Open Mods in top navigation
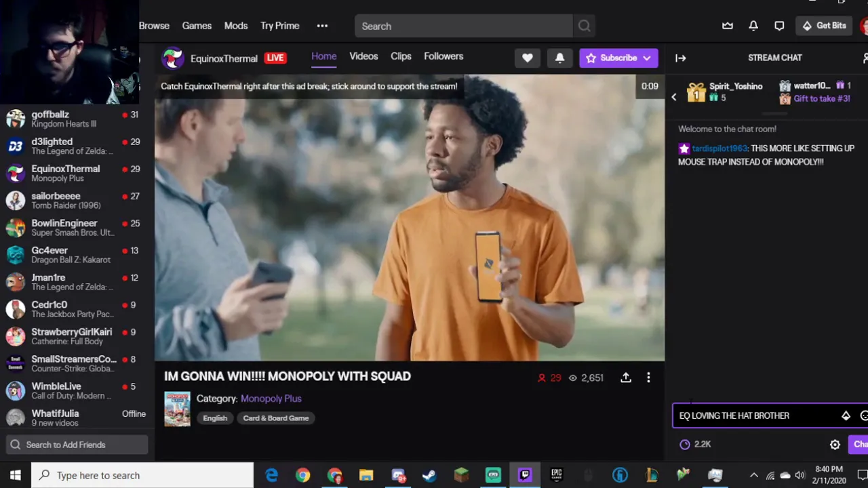Viewport: 868px width, 488px height. pyautogui.click(x=236, y=26)
